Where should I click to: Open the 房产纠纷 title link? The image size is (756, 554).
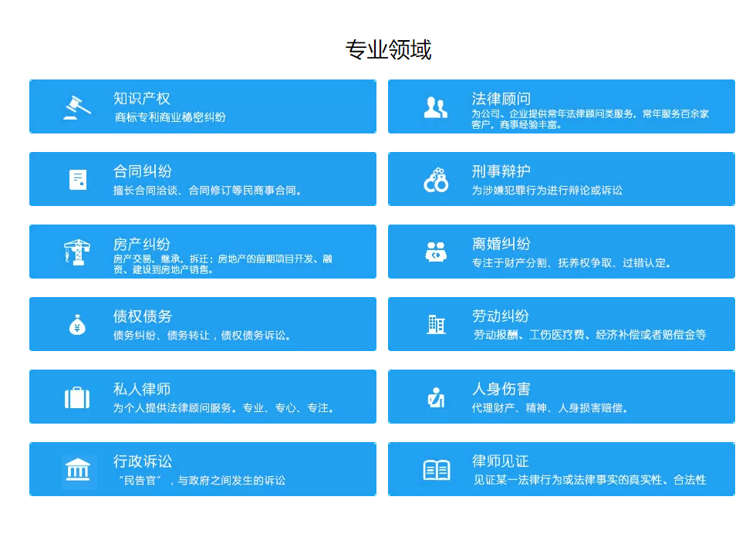click(142, 244)
